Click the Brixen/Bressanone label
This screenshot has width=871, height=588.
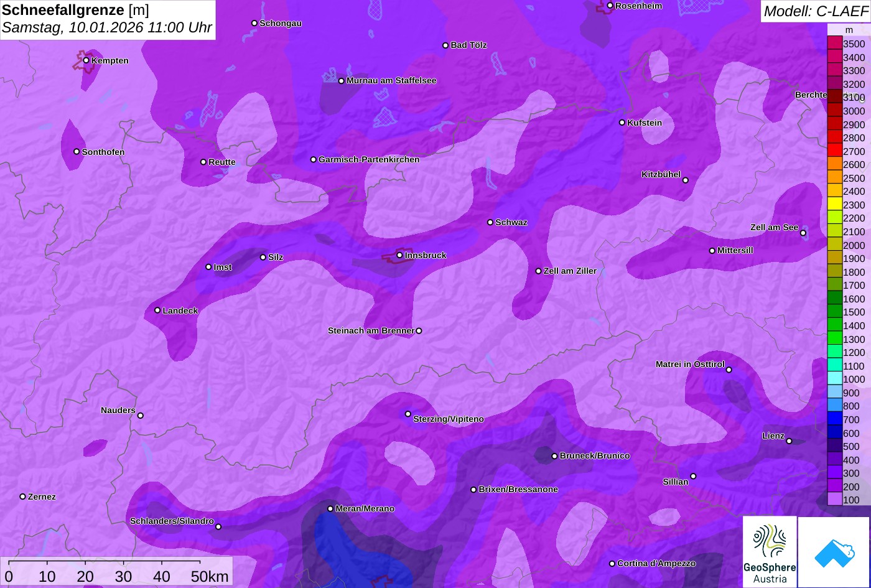pyautogui.click(x=518, y=490)
